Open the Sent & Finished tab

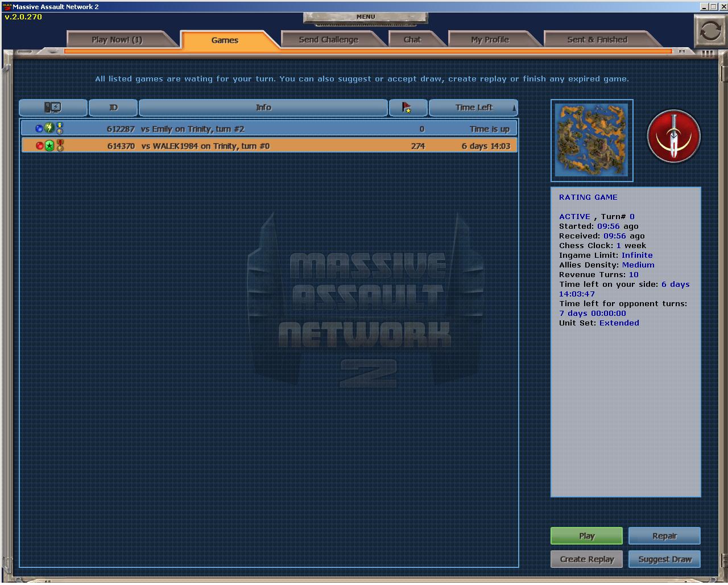click(x=597, y=40)
